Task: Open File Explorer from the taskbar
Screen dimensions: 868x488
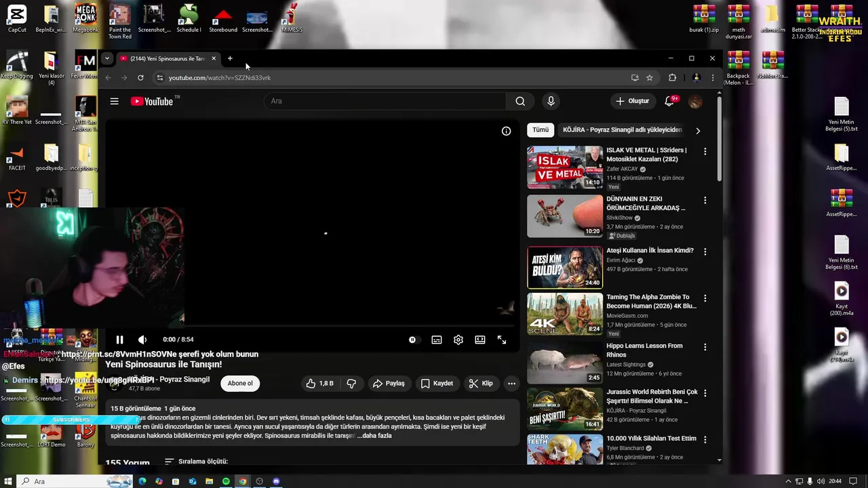Action: point(209,481)
